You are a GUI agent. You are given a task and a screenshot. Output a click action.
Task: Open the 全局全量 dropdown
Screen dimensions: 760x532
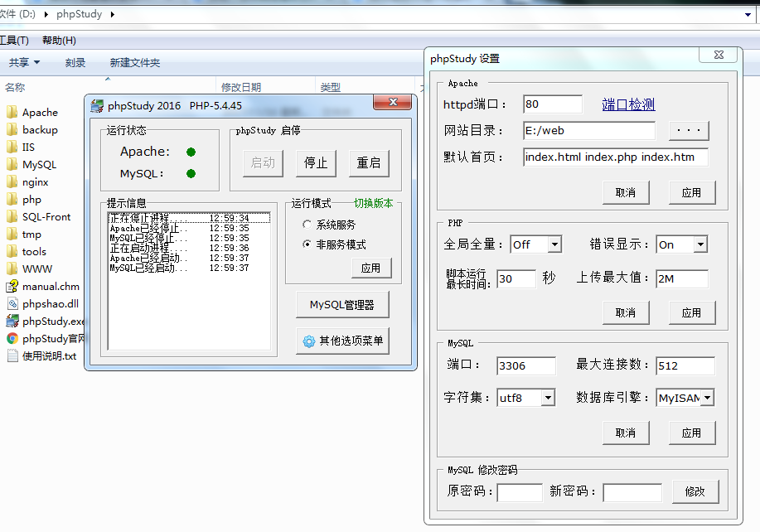pyautogui.click(x=555, y=244)
